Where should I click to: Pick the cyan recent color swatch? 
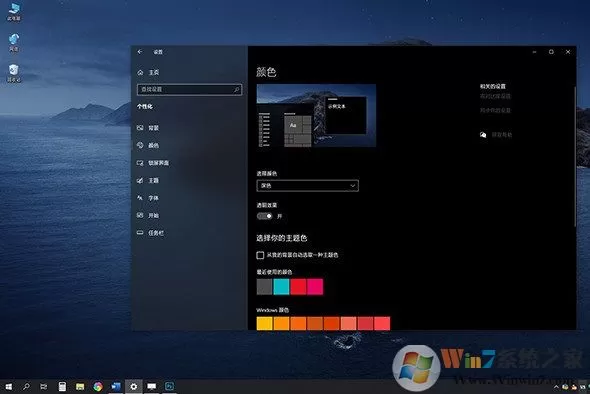click(x=281, y=286)
